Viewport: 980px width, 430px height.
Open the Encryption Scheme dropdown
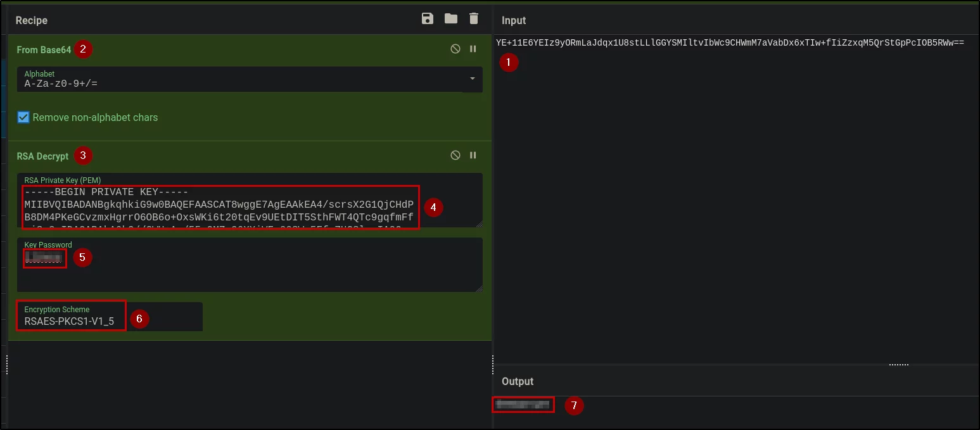point(110,316)
